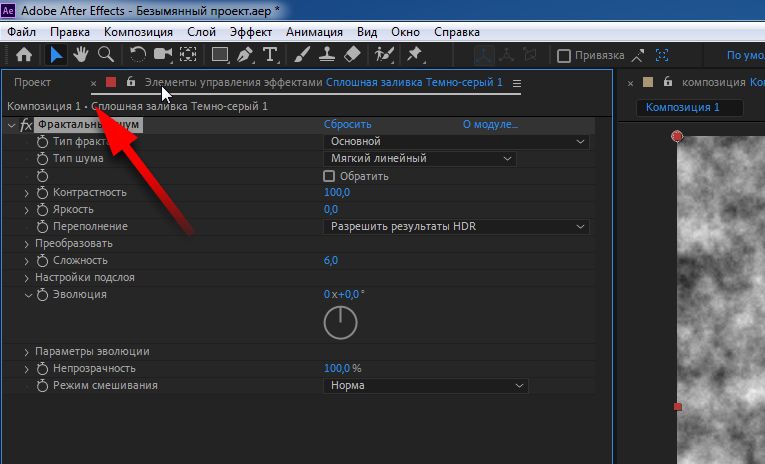
Task: Expand the Параметры эволюции group
Action: [x=27, y=352]
